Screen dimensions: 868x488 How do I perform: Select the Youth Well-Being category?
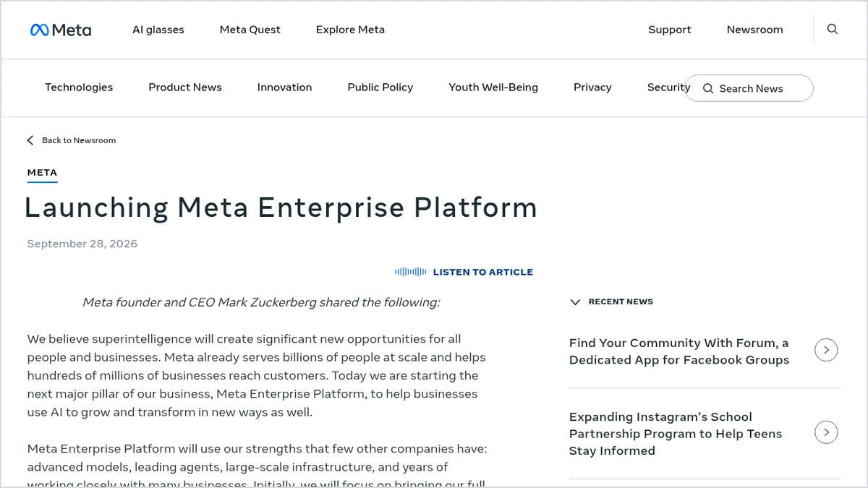493,87
